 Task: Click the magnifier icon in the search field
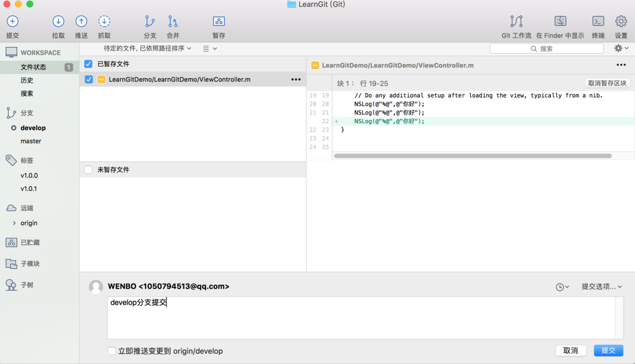click(x=534, y=49)
